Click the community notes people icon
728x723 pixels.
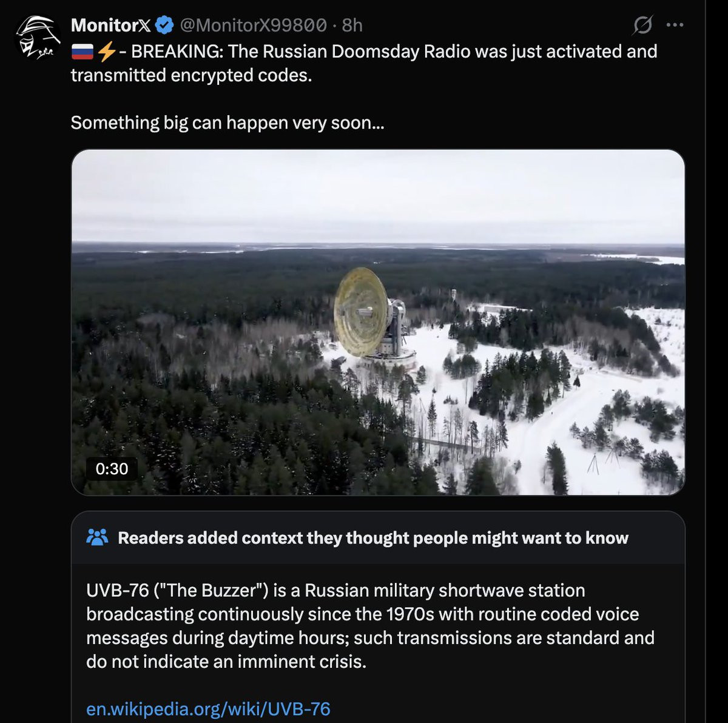coord(97,537)
